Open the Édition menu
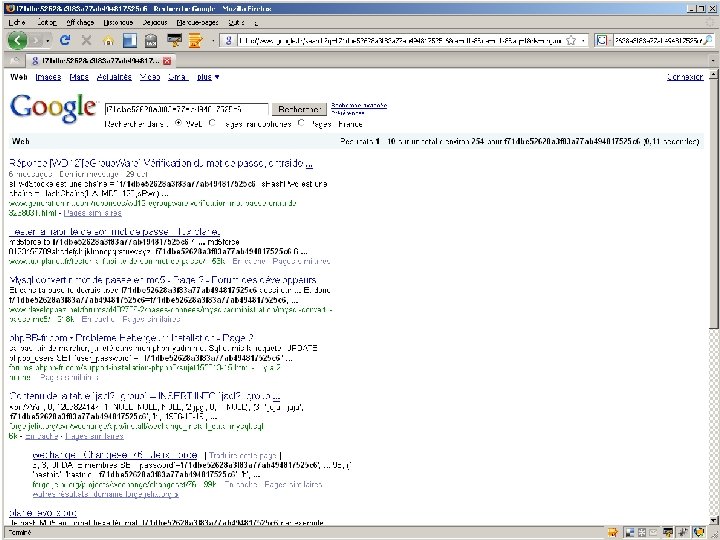The image size is (720, 540). pos(46,22)
